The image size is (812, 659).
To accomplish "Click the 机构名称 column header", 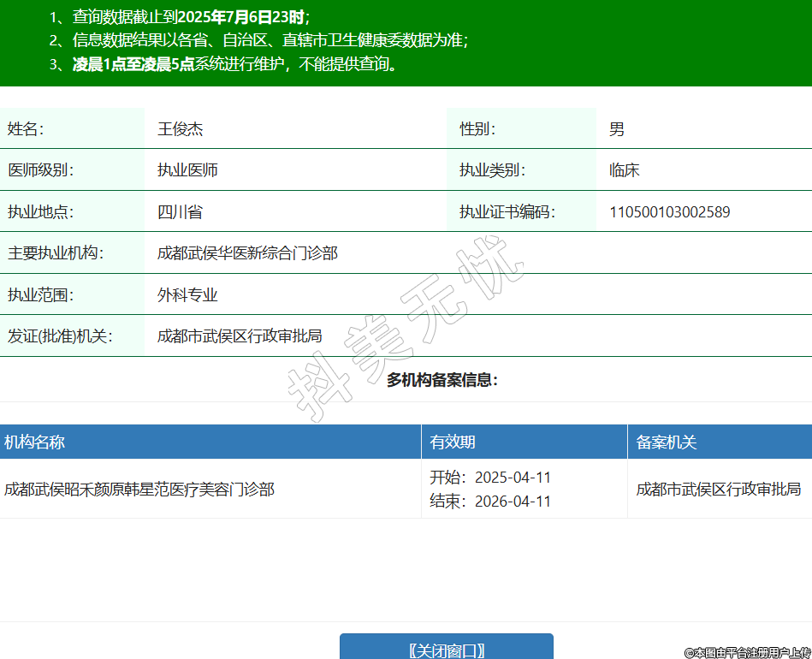I will point(35,442).
